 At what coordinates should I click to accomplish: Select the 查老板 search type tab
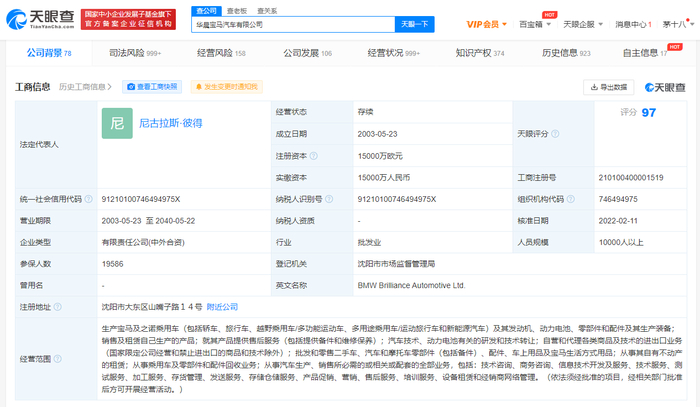click(237, 8)
